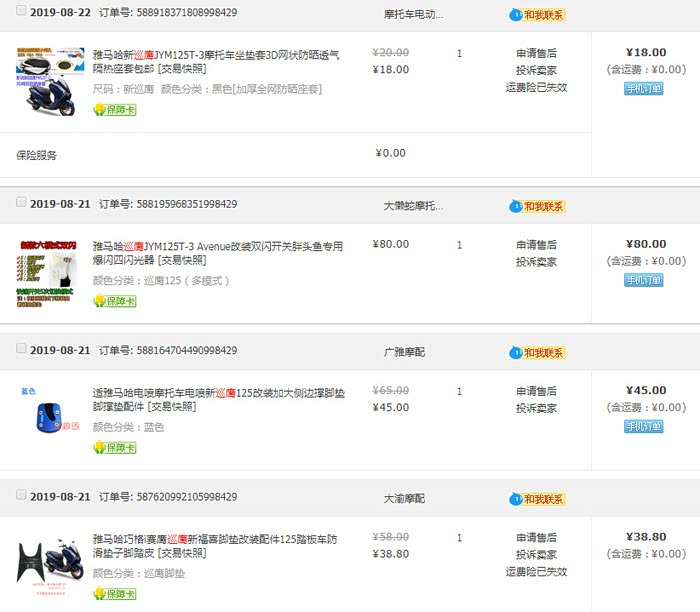Select order number 588195968351998429 text
700x612 pixels.
(187, 204)
